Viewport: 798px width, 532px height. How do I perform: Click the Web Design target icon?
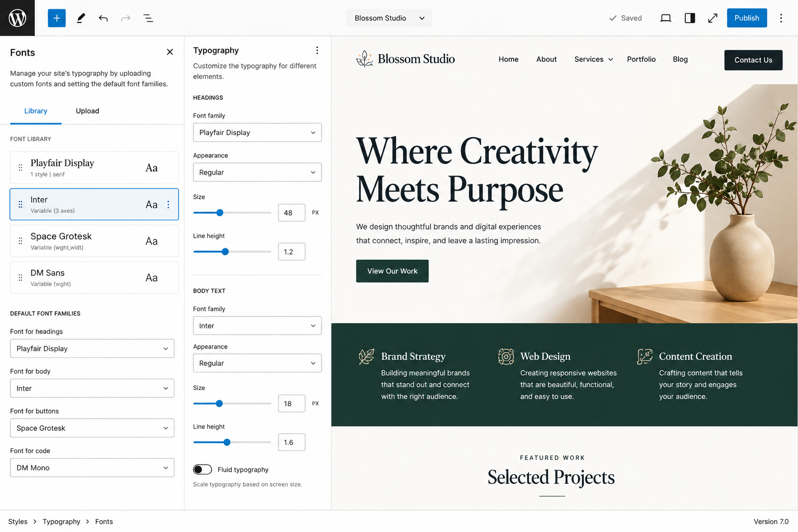[x=506, y=356]
